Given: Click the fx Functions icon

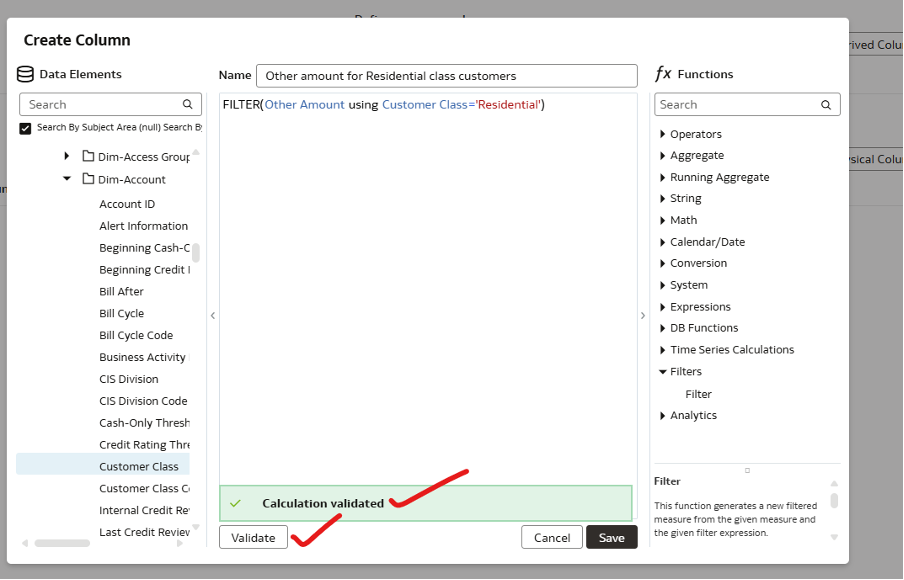Looking at the screenshot, I should click(663, 74).
